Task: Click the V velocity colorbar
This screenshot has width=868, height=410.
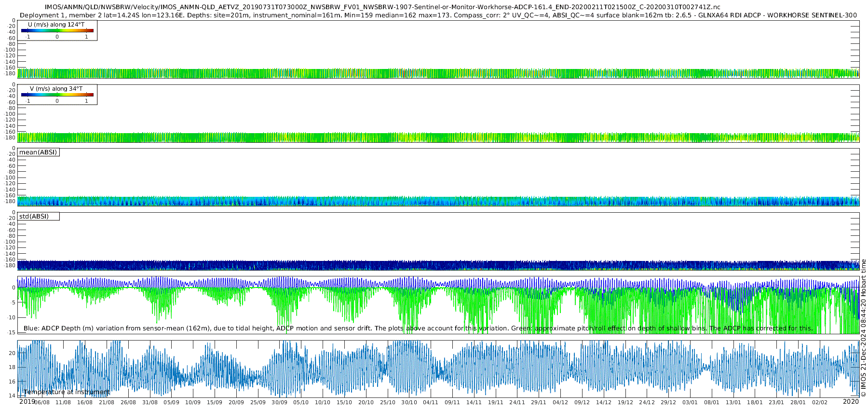Action: tap(57, 95)
